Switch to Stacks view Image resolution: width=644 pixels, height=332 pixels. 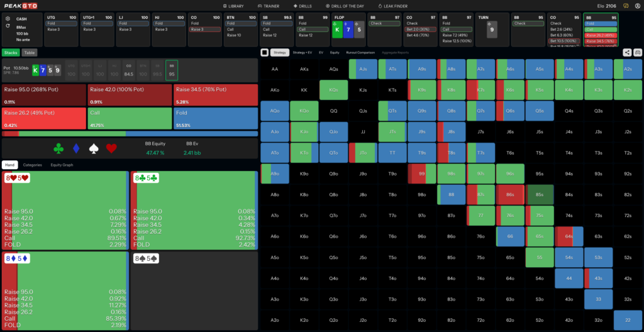pyautogui.click(x=11, y=53)
